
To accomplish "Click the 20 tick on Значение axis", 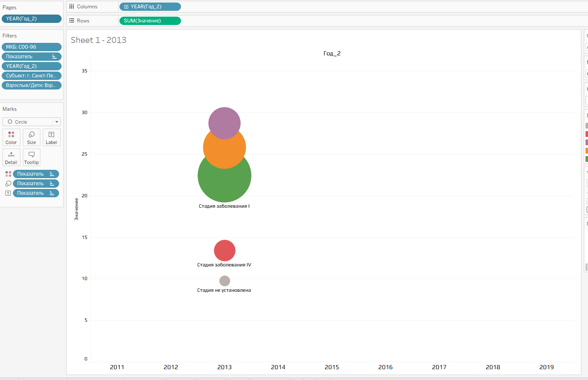I will click(84, 196).
